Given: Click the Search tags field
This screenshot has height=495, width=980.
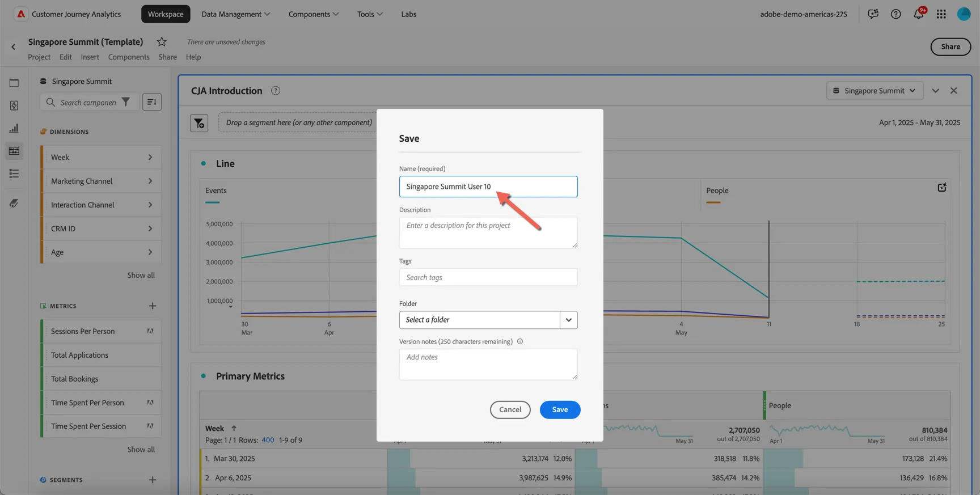Looking at the screenshot, I should coord(488,277).
